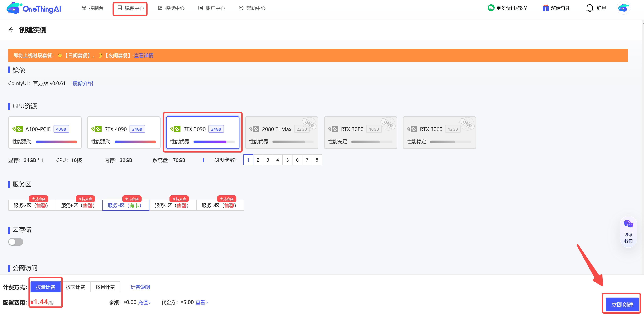Select GPU card count 5
Viewport: 644px width, 314px height.
pos(288,160)
